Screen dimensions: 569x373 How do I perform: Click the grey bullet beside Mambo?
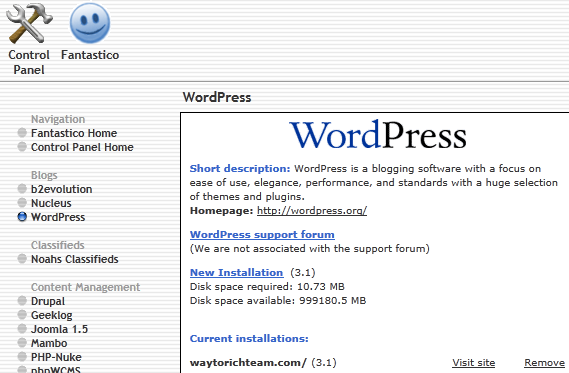22,343
